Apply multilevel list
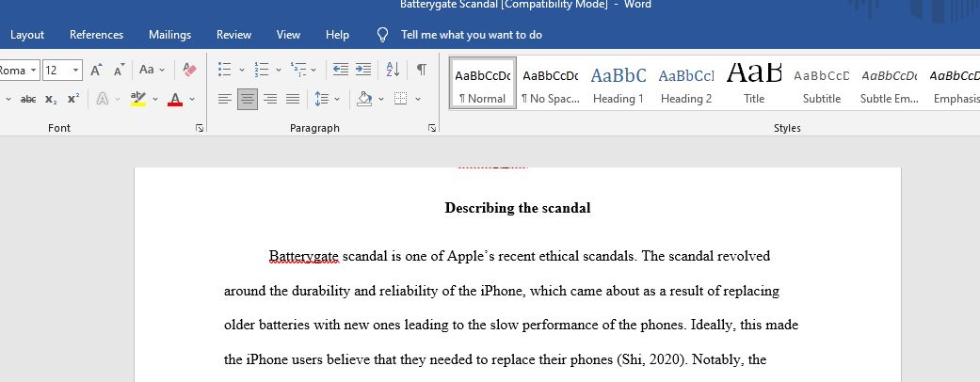 tap(298, 70)
